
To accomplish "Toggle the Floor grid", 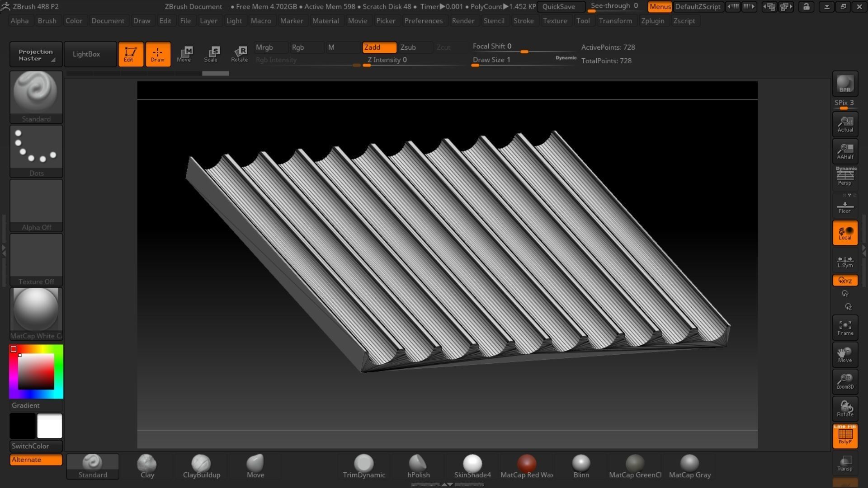I will coord(845,206).
